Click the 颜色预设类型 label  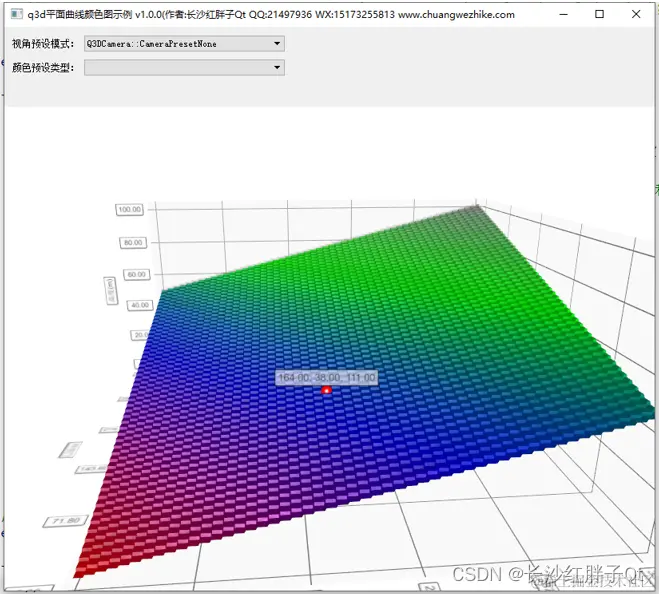click(43, 68)
